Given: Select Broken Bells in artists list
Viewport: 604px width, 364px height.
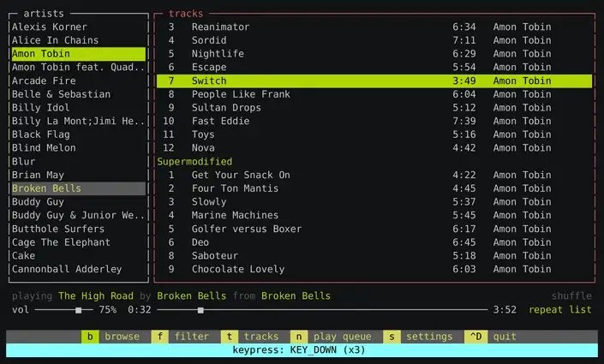Looking at the screenshot, I should tap(78, 188).
